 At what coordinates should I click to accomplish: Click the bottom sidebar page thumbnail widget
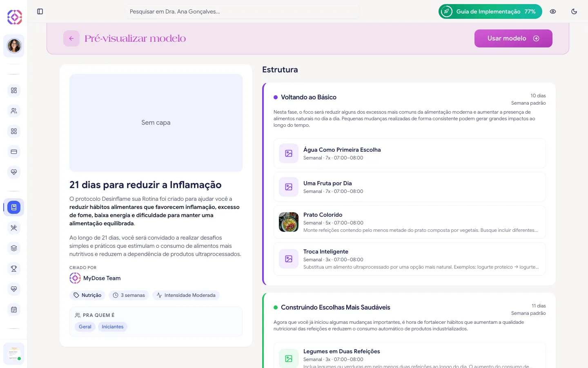tap(14, 354)
